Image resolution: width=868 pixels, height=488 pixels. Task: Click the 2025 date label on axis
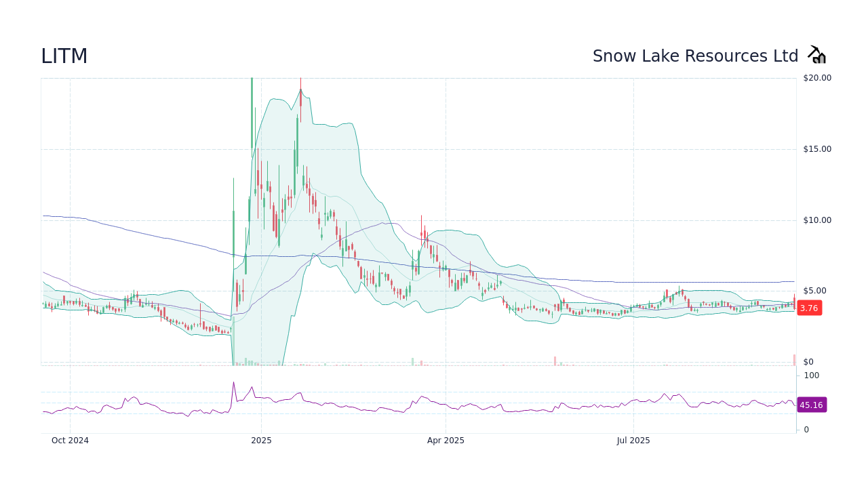click(261, 440)
